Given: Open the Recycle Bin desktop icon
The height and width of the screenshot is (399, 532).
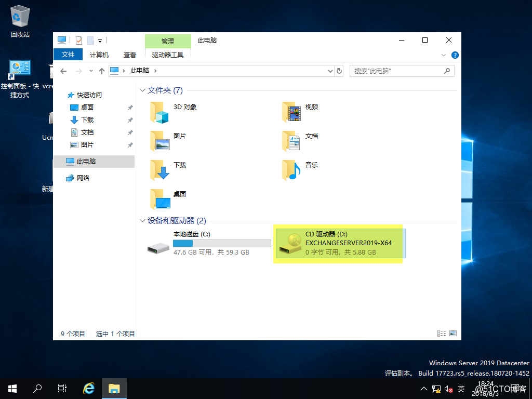Looking at the screenshot, I should point(20,21).
